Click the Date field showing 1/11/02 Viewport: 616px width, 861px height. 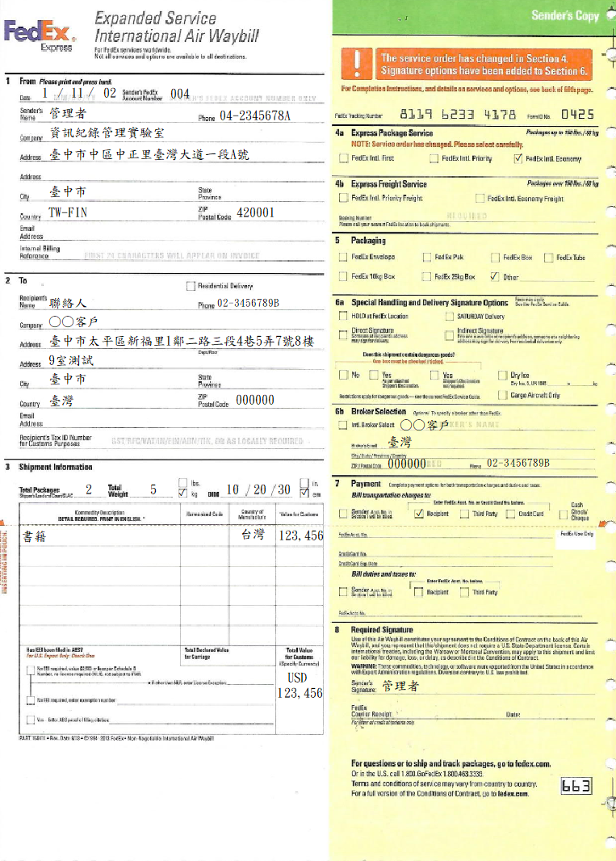79,94
